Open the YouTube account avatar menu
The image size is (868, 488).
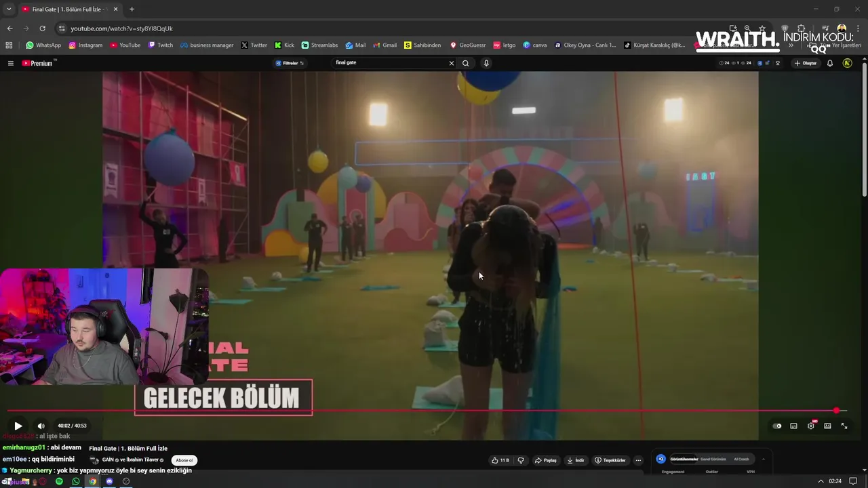click(x=847, y=63)
